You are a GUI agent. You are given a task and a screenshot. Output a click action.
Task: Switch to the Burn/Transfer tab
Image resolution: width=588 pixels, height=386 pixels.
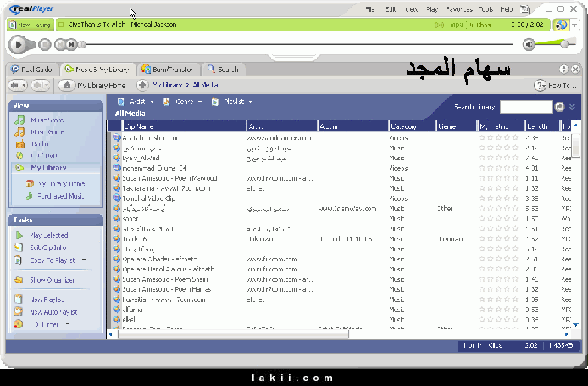tap(168, 69)
